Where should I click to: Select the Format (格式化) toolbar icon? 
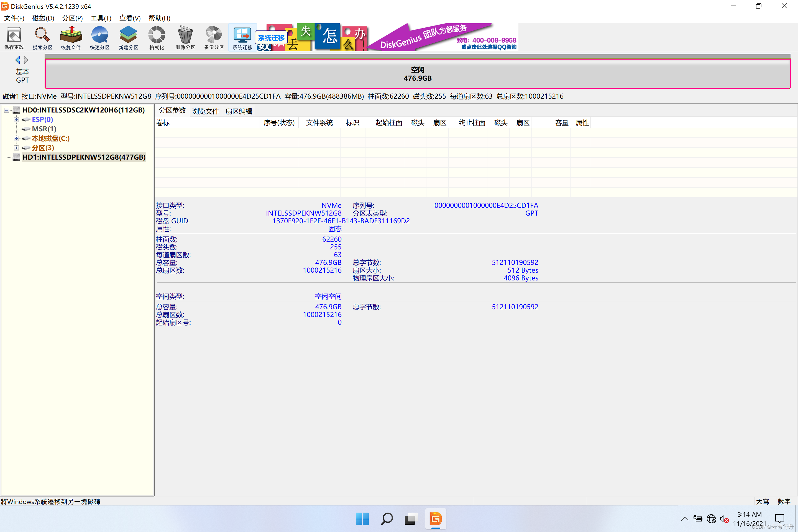point(157,38)
